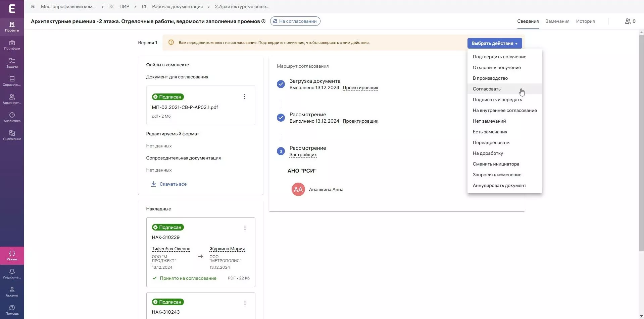Choose Подтвердить получение in the menu
This screenshot has width=644, height=319.
[499, 57]
